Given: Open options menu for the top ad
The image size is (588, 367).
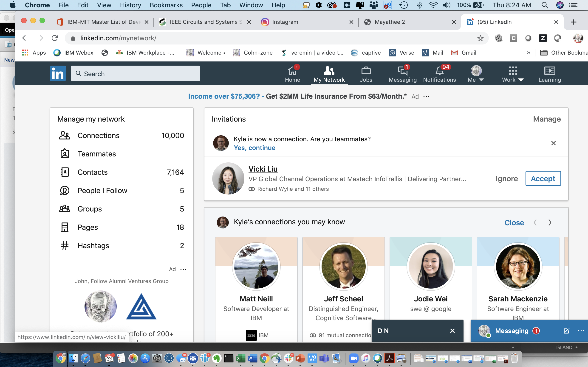Looking at the screenshot, I should pos(426,96).
